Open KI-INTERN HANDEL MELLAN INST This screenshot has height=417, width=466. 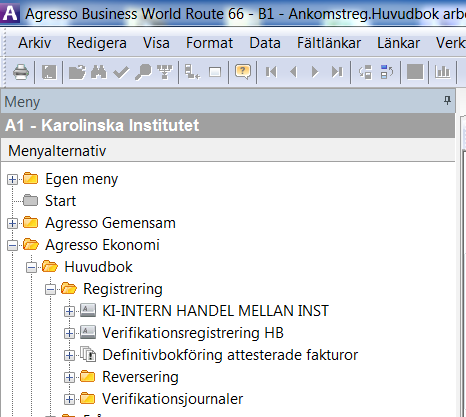click(x=215, y=311)
